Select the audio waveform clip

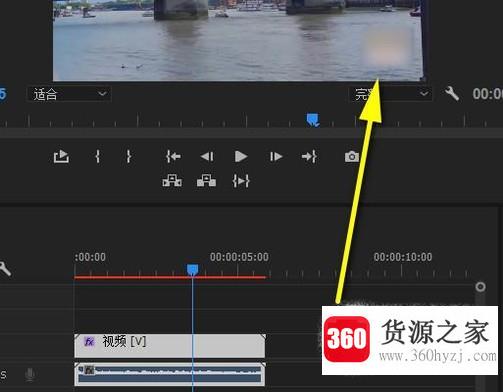pyautogui.click(x=170, y=374)
